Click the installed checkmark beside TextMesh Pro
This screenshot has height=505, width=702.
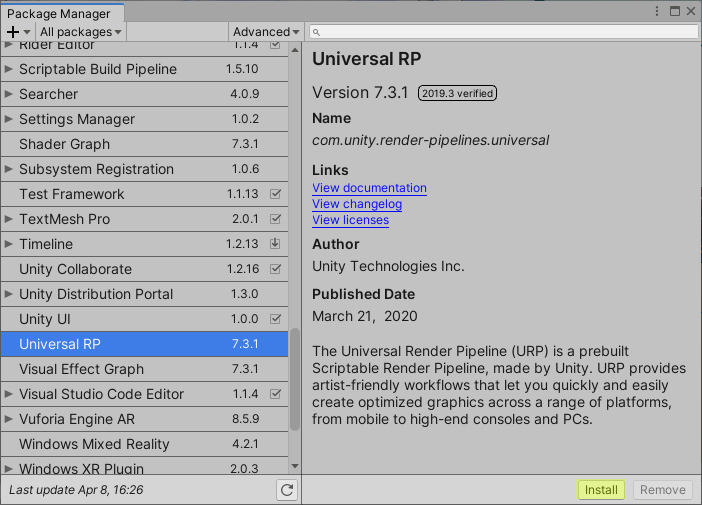pos(275,219)
